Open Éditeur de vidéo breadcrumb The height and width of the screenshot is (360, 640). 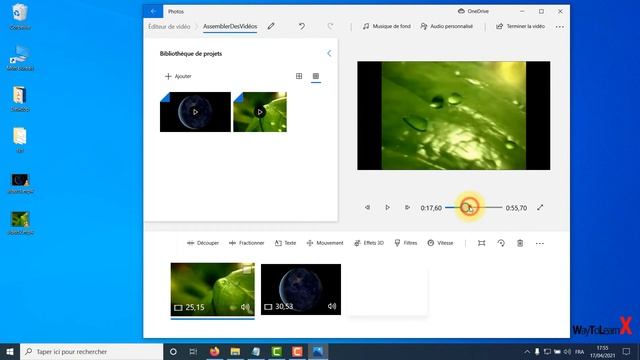169,27
